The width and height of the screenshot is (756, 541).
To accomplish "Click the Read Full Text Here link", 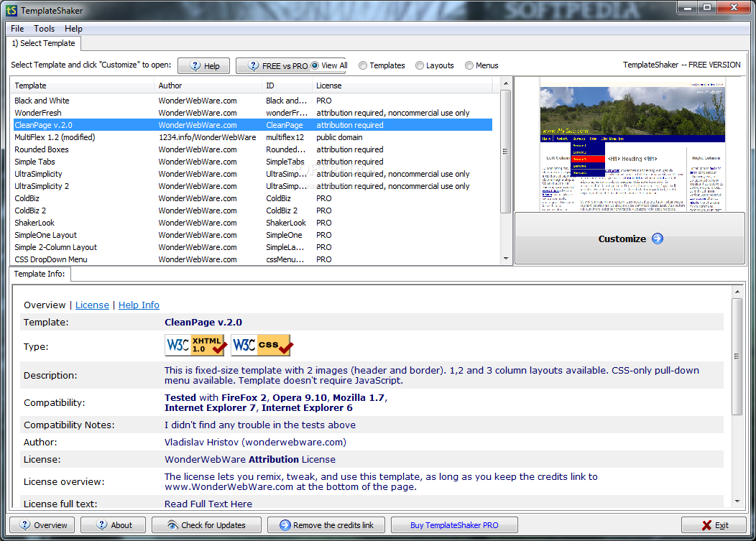I will (208, 504).
